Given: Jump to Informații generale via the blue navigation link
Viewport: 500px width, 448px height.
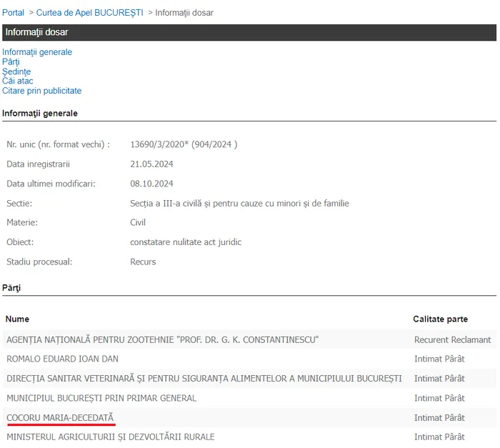Looking at the screenshot, I should tap(37, 52).
